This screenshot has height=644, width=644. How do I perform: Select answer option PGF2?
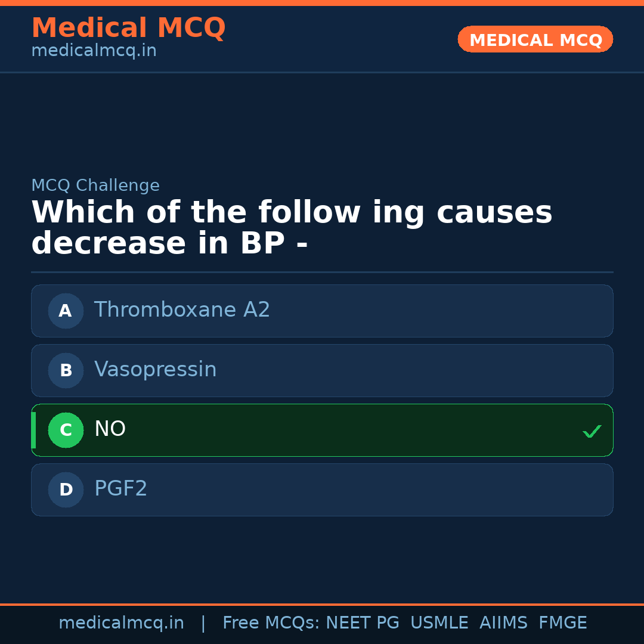[120, 490]
